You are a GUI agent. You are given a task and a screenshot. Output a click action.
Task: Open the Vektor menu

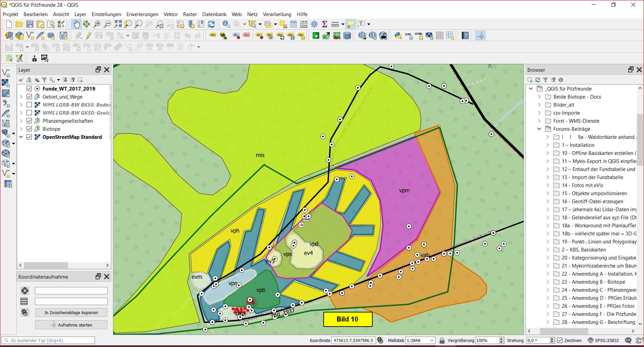coord(170,14)
